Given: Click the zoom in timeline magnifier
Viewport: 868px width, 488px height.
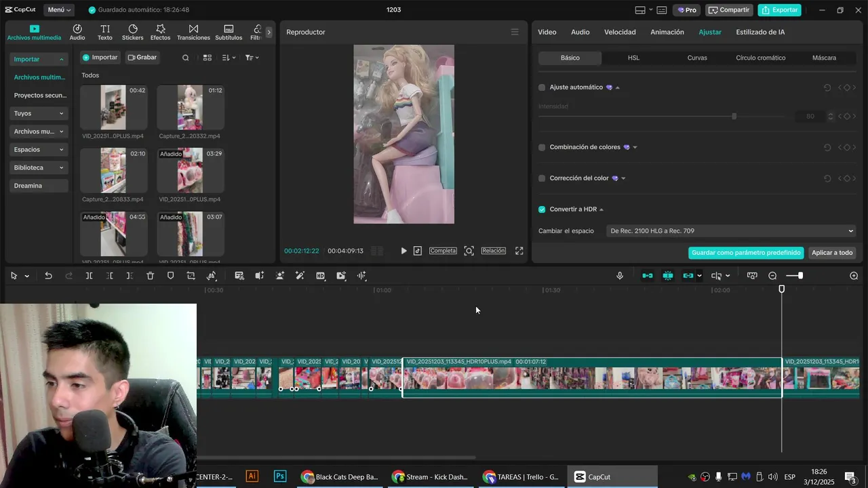Looking at the screenshot, I should tap(854, 276).
